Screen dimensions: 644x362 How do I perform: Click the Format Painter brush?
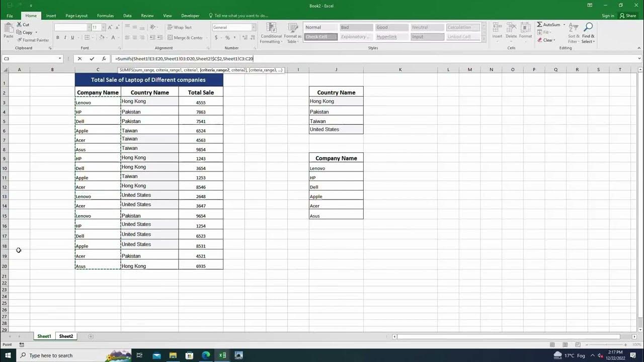tap(20, 40)
